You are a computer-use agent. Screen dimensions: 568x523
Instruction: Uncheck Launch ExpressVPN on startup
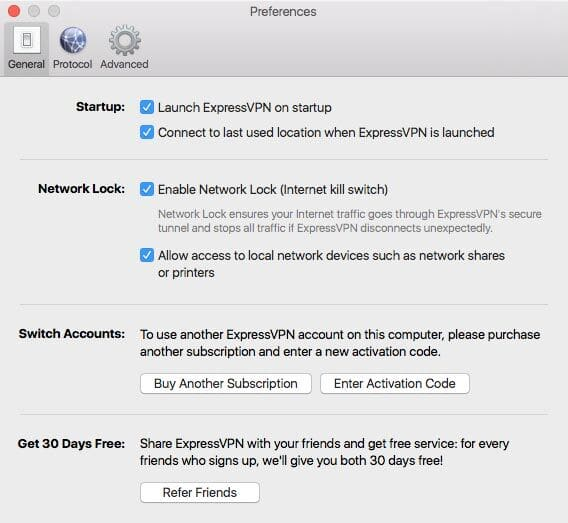pos(147,107)
